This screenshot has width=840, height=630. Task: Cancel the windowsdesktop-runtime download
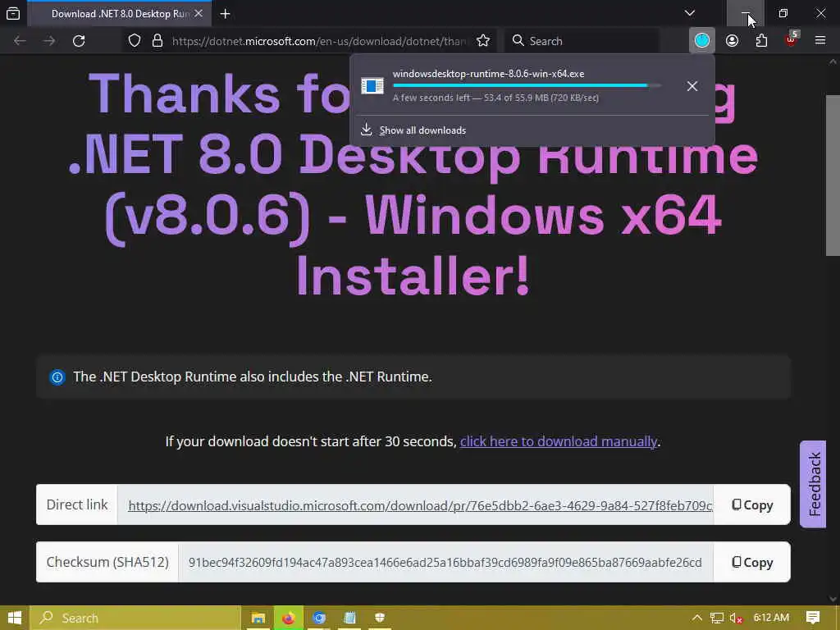tap(692, 85)
